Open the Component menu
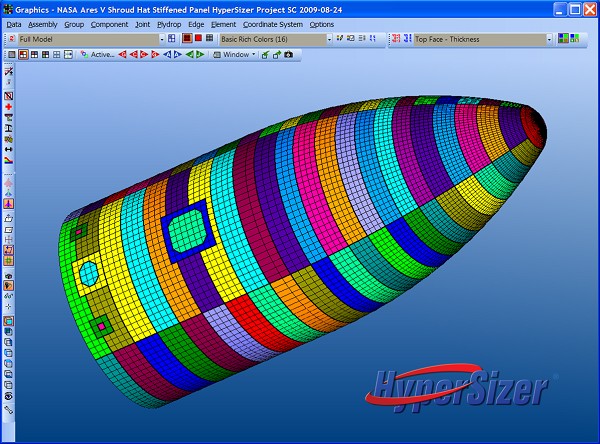Viewport: 600px width, 444px height. coord(109,24)
